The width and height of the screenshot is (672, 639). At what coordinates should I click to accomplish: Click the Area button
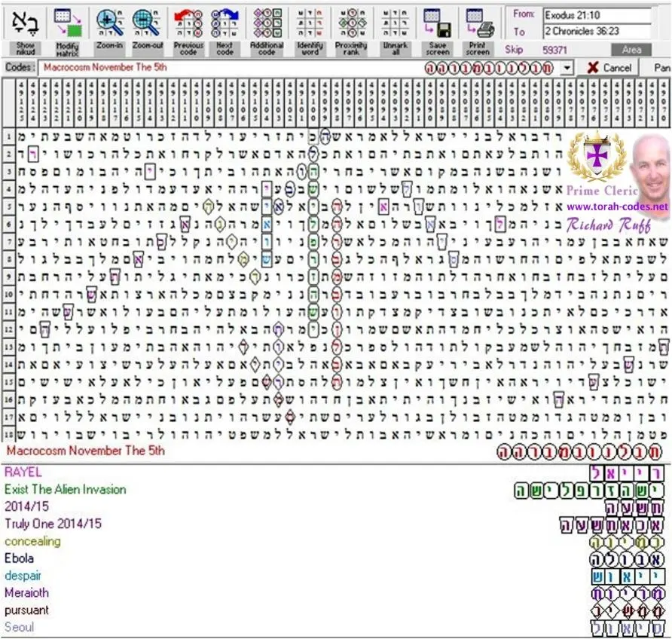click(631, 50)
